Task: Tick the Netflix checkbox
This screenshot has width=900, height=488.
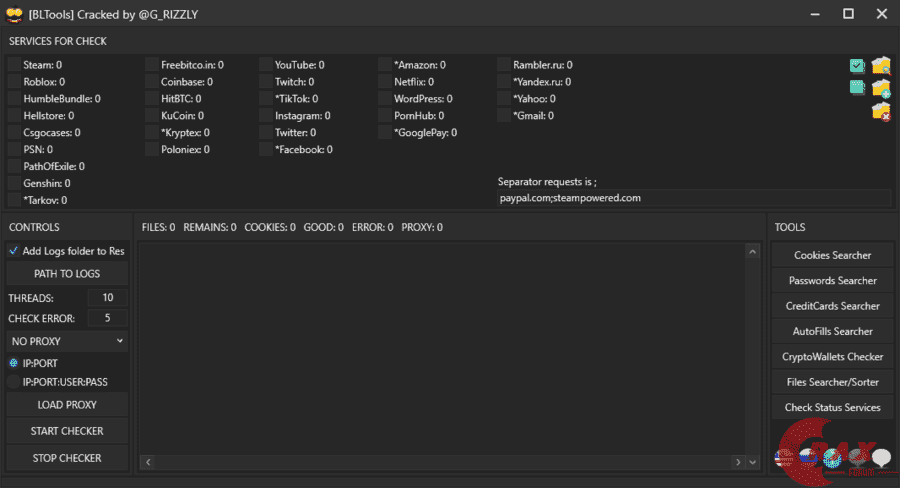Action: pos(385,82)
